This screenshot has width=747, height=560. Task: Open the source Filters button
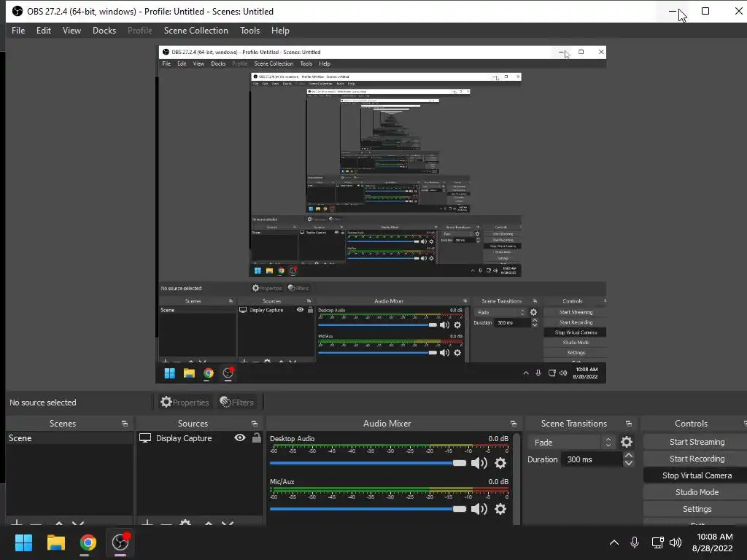[236, 402]
